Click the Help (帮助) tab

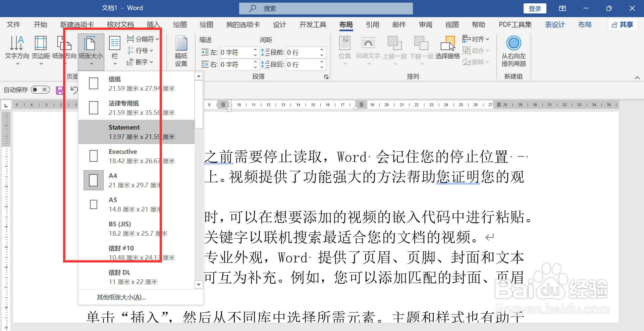point(478,25)
